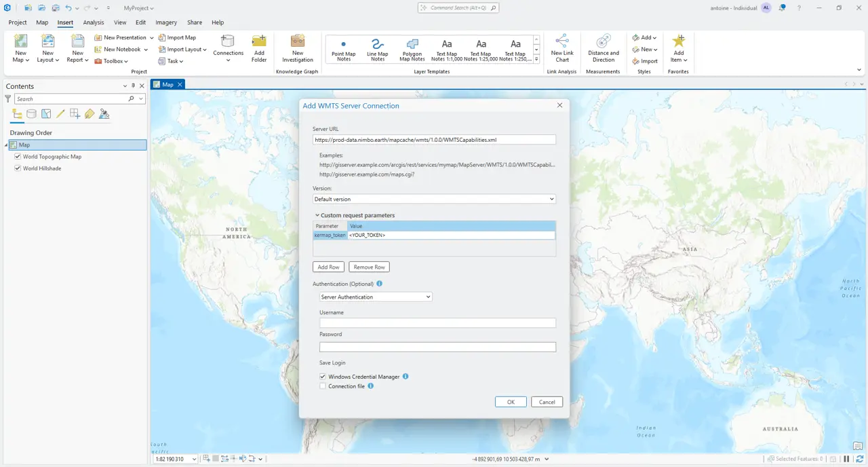This screenshot has height=467, width=868.
Task: Open the Version dropdown
Action: [x=434, y=199]
